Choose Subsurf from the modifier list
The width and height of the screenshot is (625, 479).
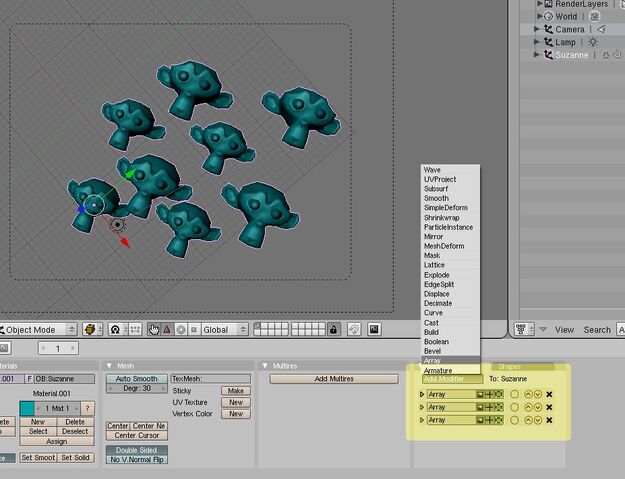tap(450, 188)
